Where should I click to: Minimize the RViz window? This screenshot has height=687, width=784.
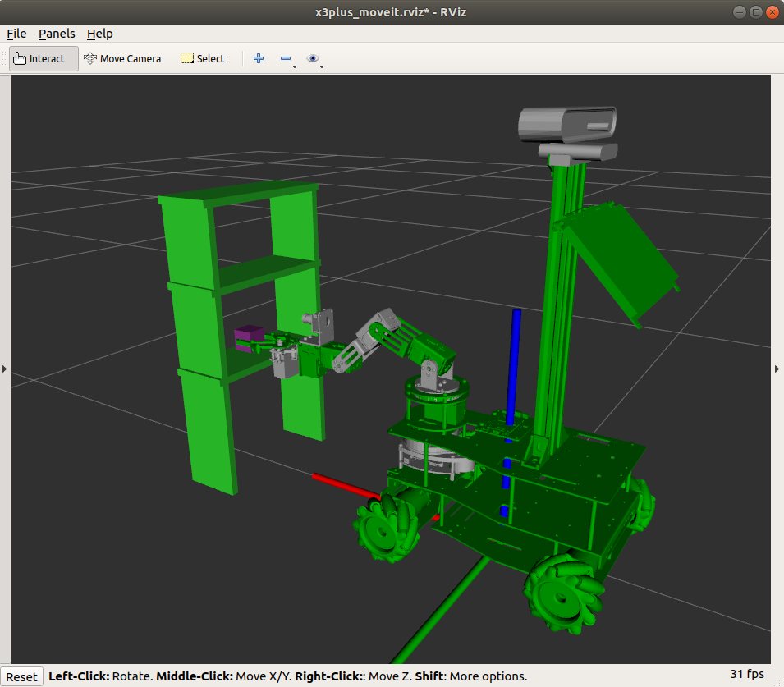[739, 12]
